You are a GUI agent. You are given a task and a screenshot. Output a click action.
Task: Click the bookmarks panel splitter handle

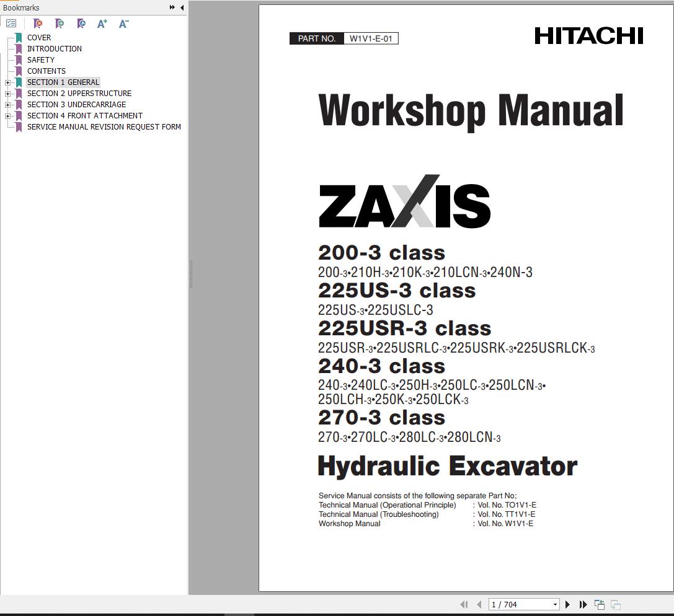(191, 274)
